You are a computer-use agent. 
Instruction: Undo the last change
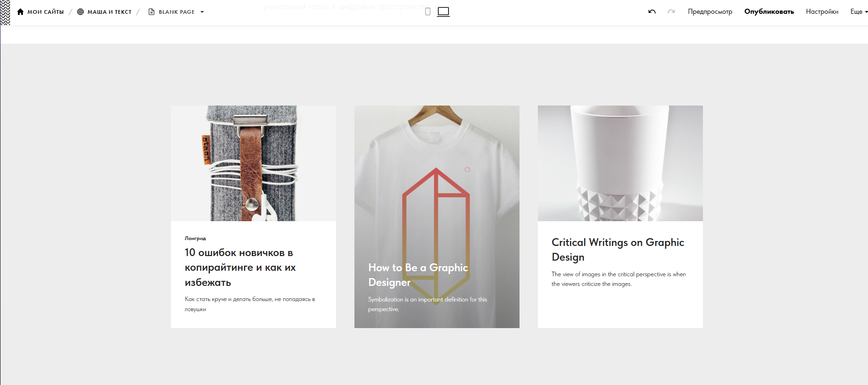pos(652,11)
